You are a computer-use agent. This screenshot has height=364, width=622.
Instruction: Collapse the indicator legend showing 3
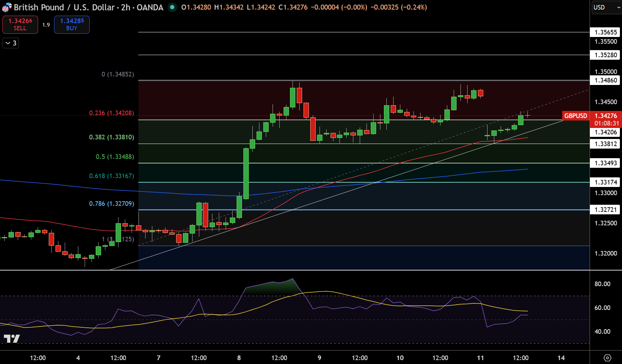tap(11, 43)
